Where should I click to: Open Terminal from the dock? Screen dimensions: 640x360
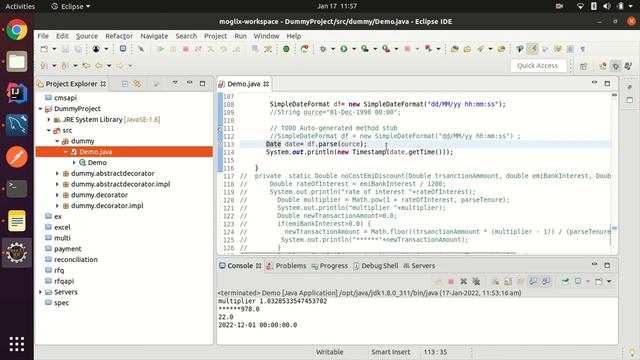point(17,189)
